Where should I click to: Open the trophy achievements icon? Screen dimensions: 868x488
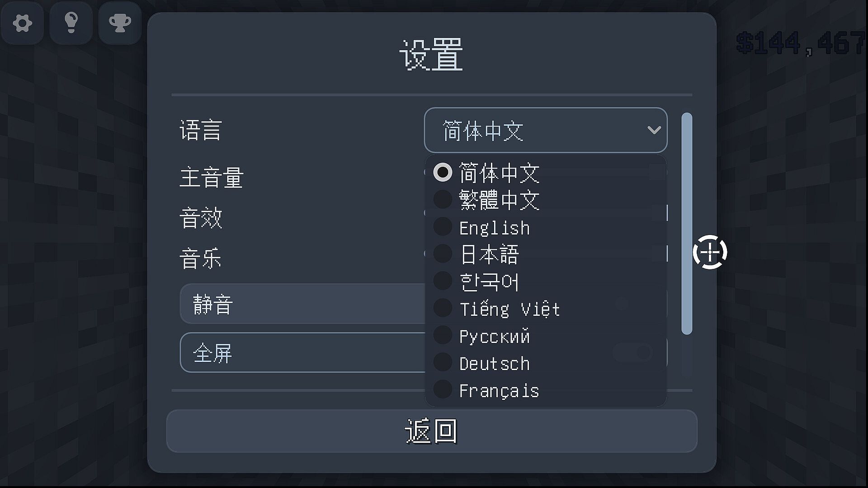[120, 23]
